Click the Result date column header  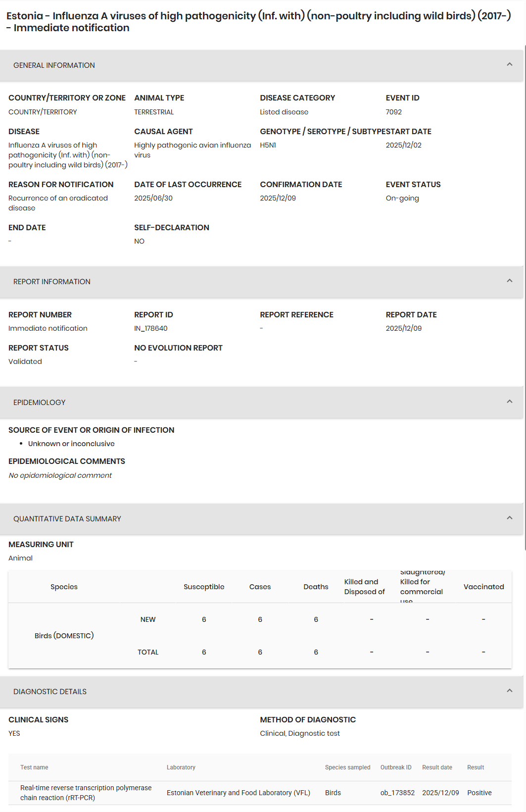(x=437, y=767)
